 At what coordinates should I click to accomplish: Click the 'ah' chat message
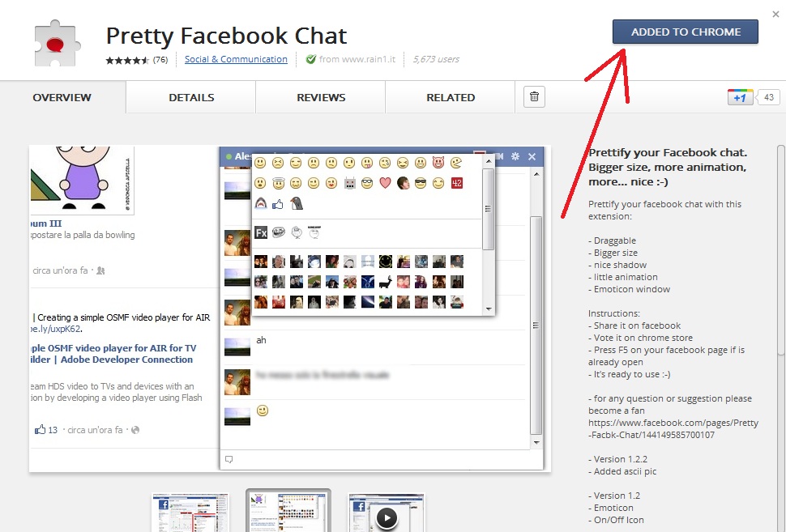click(261, 340)
